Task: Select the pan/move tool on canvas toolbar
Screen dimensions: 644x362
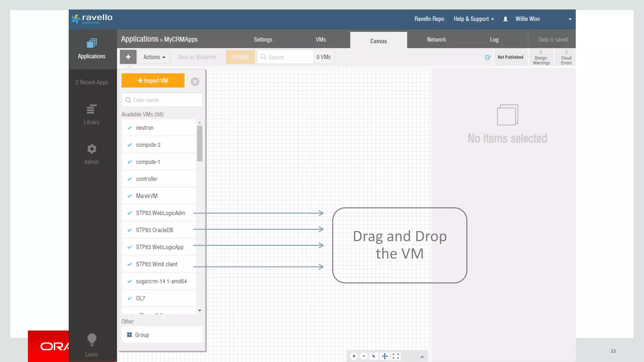Action: pos(385,356)
